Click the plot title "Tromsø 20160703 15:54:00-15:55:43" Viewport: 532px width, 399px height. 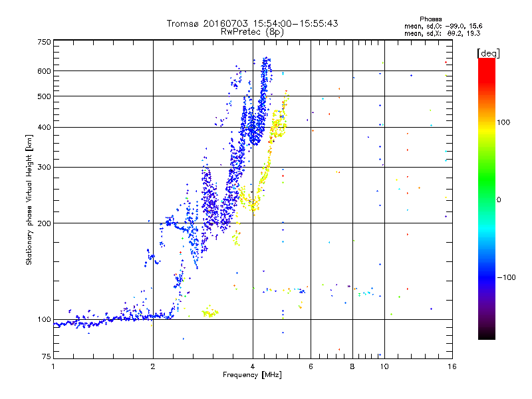(252, 23)
